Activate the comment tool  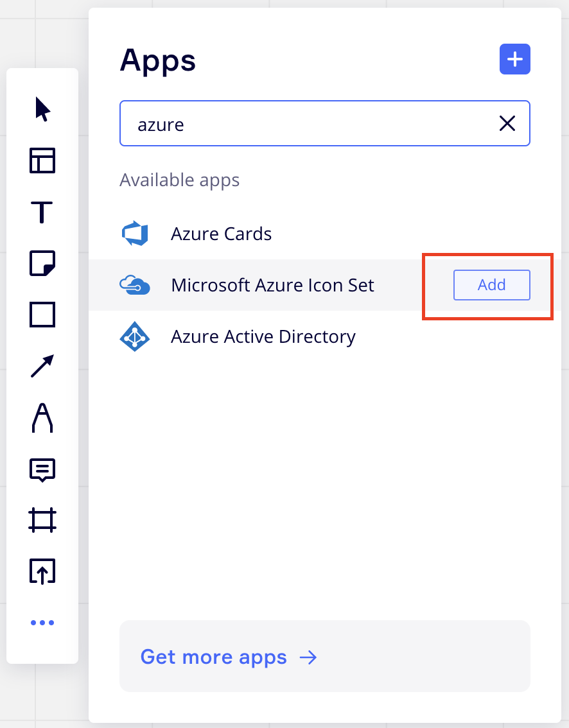click(42, 469)
